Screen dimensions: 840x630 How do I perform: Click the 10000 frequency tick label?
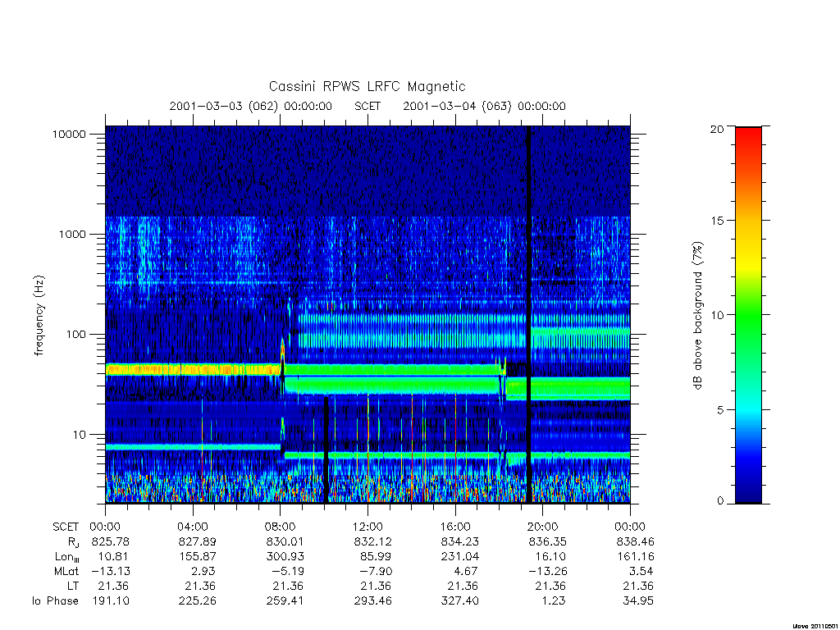click(x=69, y=134)
